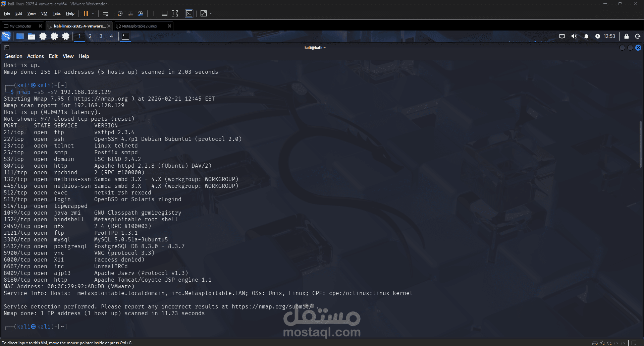The image size is (644, 346).
Task: Expand the power options dropdown beside pause
Action: click(93, 13)
